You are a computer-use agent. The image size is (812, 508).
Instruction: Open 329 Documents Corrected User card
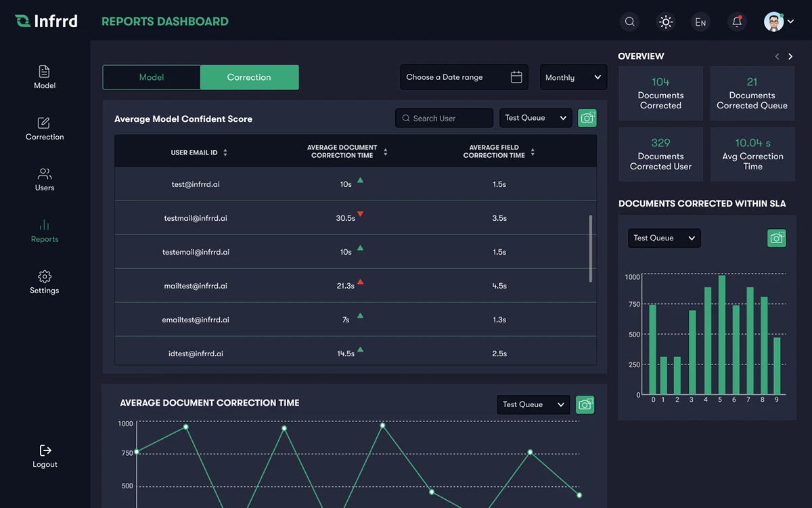coord(661,154)
